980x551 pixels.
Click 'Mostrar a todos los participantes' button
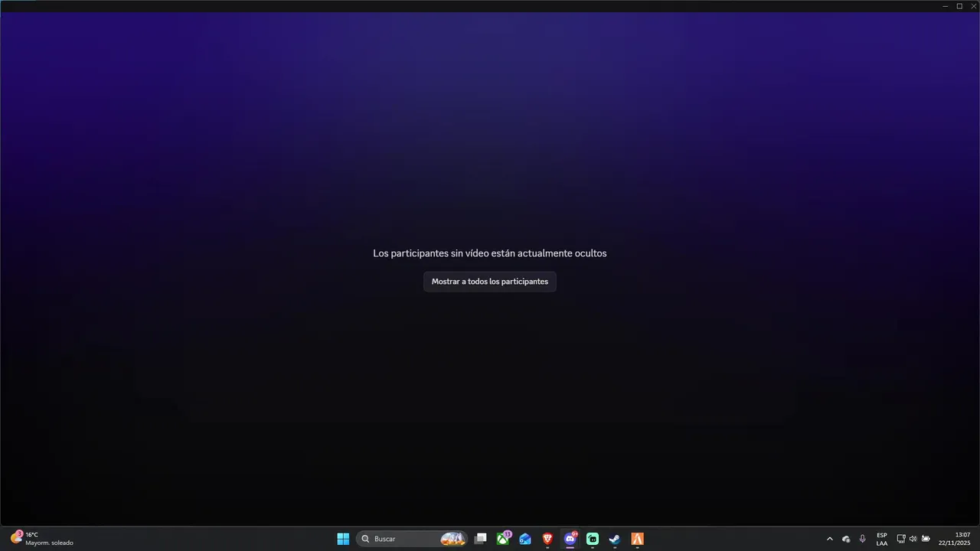(x=490, y=282)
